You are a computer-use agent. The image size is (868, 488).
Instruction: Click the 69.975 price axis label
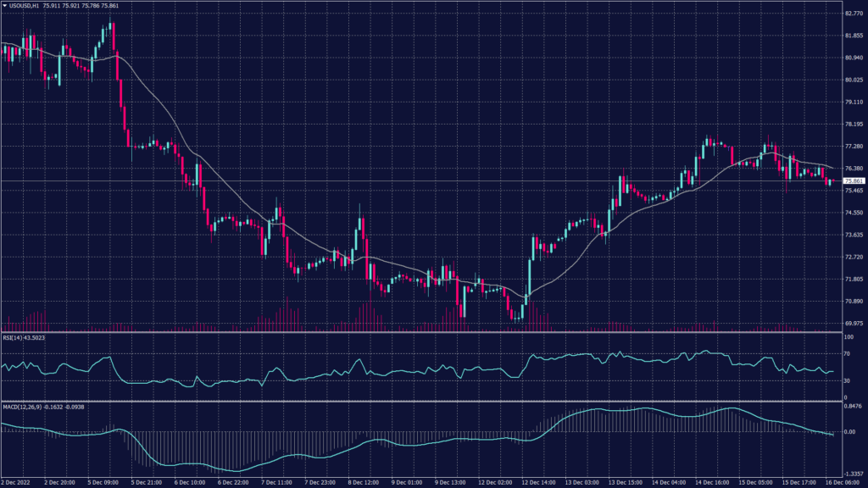click(853, 323)
